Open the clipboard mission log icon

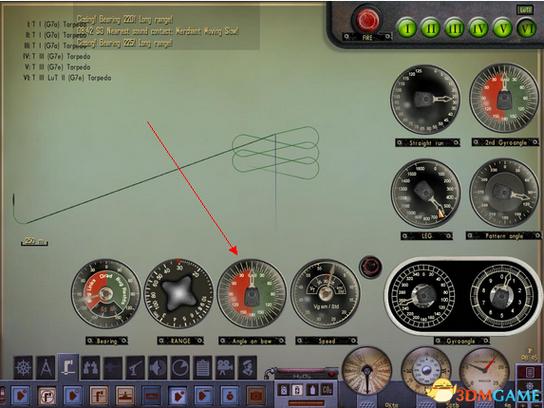click(x=203, y=368)
